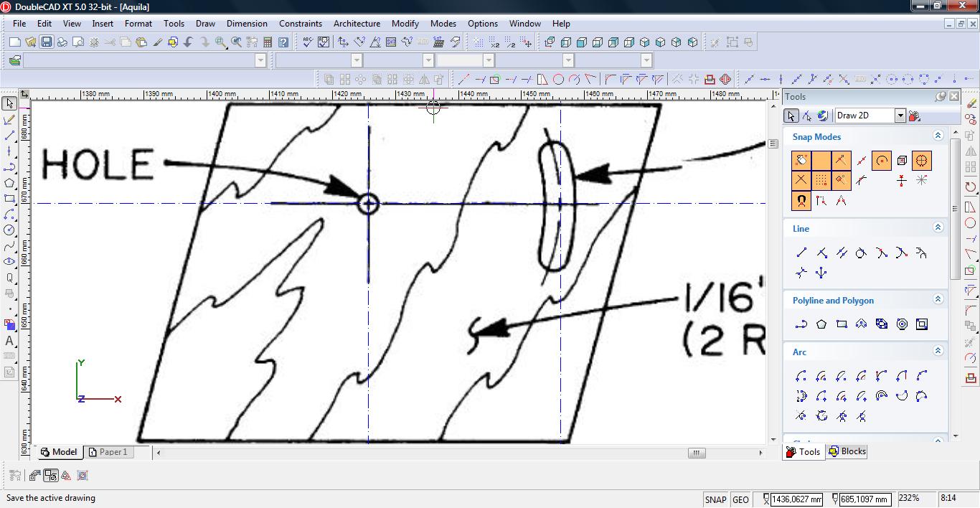Click the X coordinate input field
Image resolution: width=980 pixels, height=508 pixels.
coord(796,499)
